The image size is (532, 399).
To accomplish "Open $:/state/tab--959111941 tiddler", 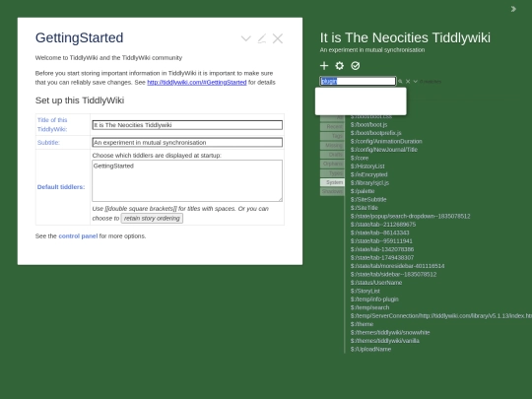I will [381, 241].
